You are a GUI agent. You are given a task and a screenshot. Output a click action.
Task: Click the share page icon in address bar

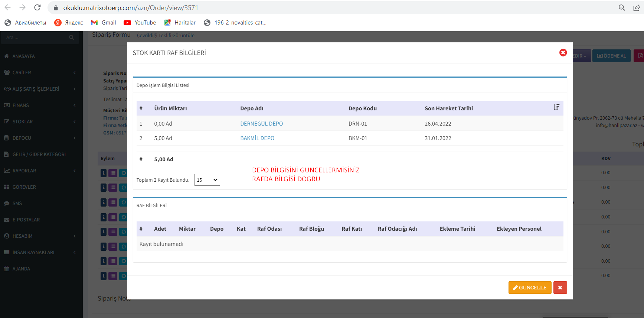point(636,7)
